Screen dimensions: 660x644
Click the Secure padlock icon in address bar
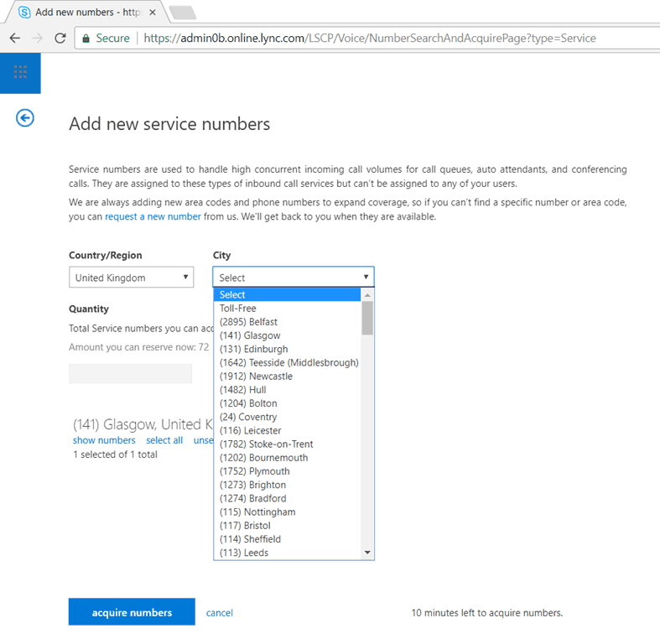(x=85, y=38)
